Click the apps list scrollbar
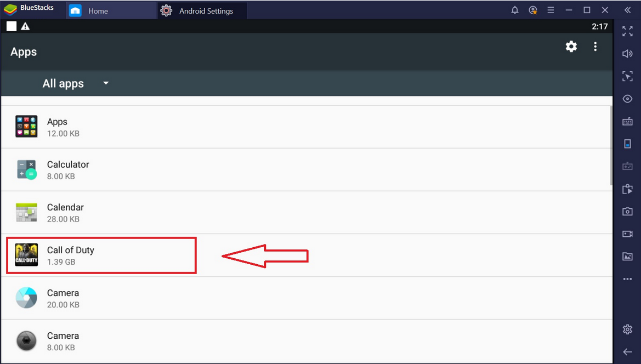This screenshot has width=641, height=364. [x=611, y=145]
